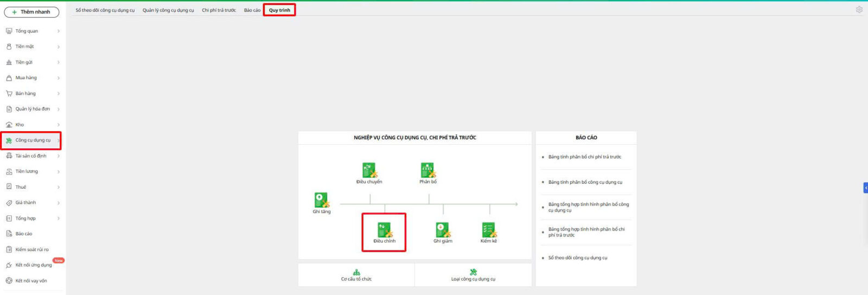This screenshot has height=295, width=868.
Task: Open the Kiểm kê workflow icon
Action: [489, 230]
